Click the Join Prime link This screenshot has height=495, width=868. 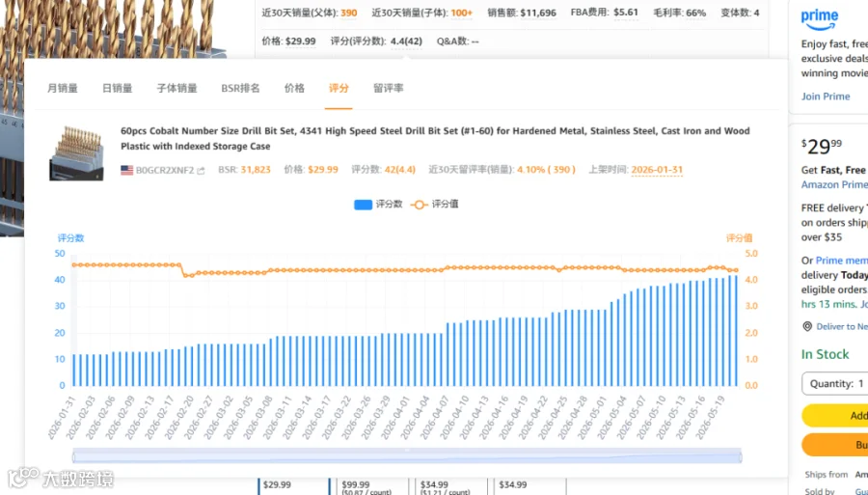pyautogui.click(x=825, y=96)
